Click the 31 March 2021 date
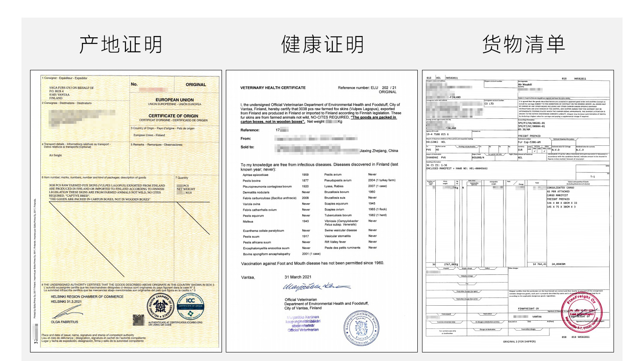644x361 pixels. click(298, 277)
